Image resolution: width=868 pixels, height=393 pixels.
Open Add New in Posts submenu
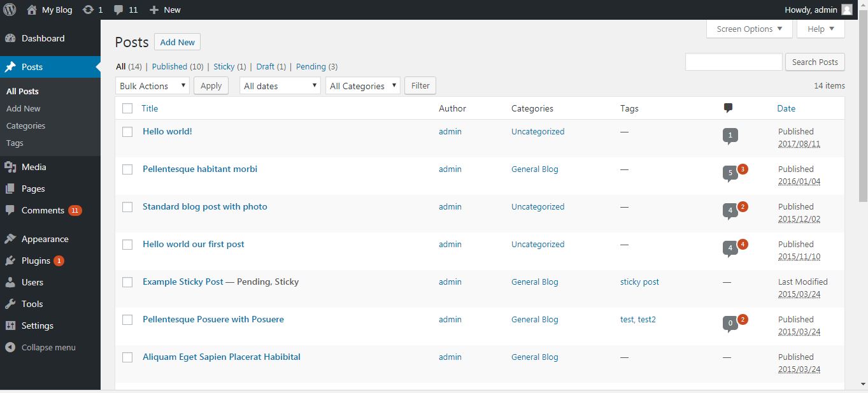pos(23,108)
